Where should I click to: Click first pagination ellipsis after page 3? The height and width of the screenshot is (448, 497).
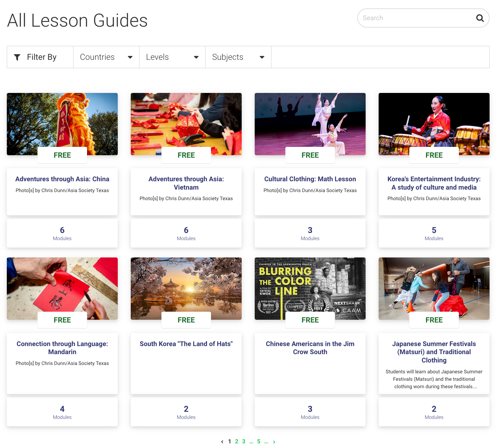pyautogui.click(x=251, y=442)
